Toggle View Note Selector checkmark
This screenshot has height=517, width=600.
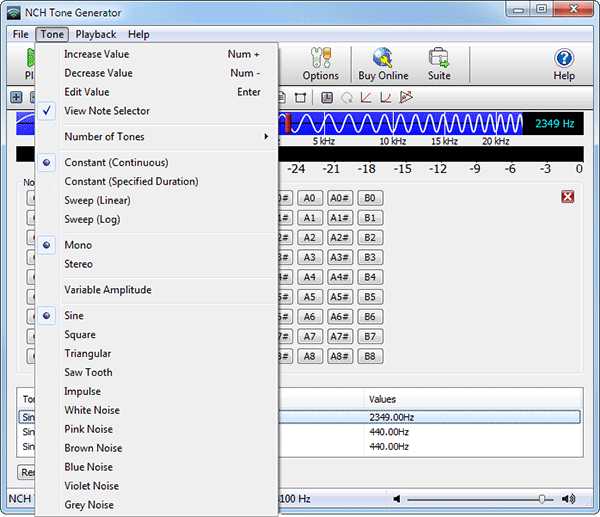pos(106,111)
